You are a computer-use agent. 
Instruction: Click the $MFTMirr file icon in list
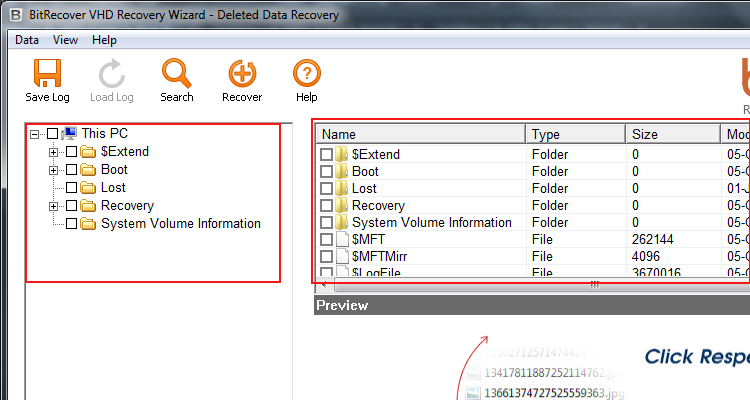pos(342,256)
